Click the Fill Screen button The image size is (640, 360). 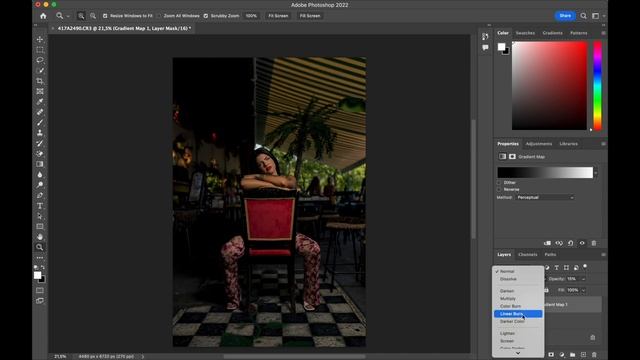point(310,16)
